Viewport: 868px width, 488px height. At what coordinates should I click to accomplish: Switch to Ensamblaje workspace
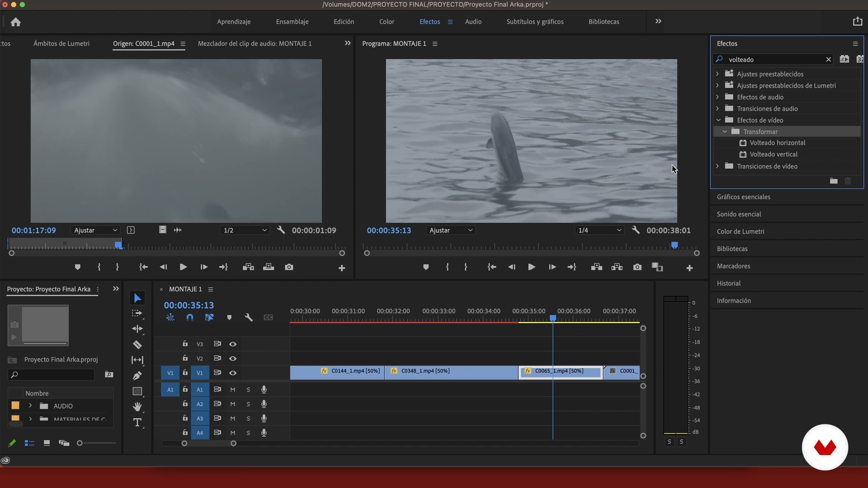point(292,22)
